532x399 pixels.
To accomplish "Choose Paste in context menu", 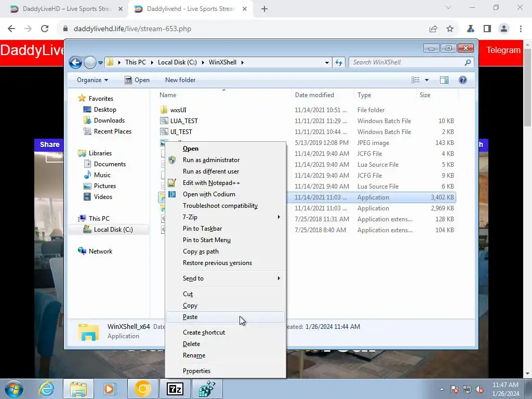I will click(x=225, y=317).
